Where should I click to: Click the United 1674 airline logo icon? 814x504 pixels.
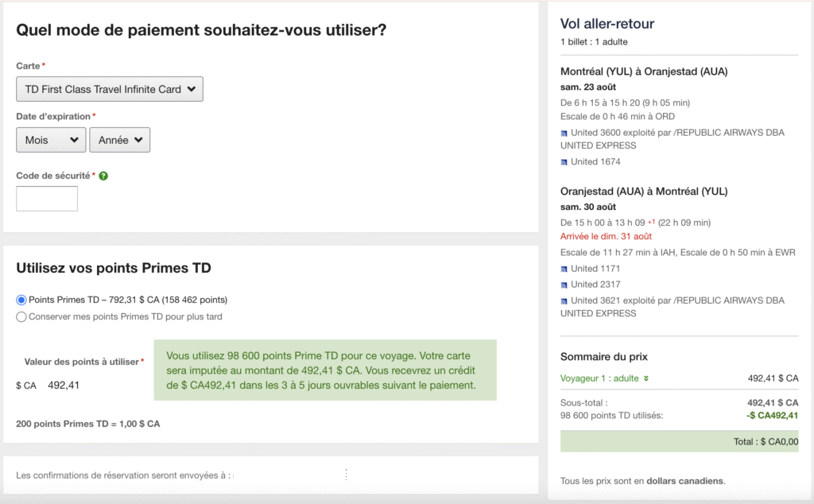pyautogui.click(x=564, y=162)
